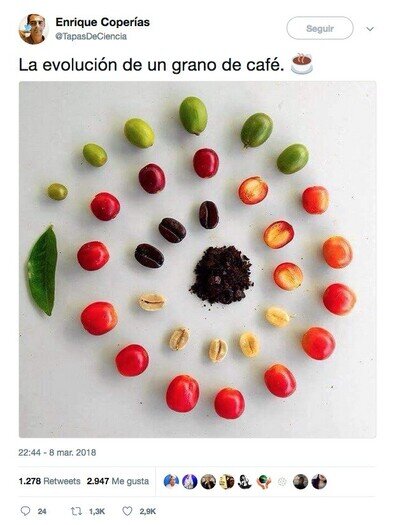Open the @TapasDeCiencia handle link
Viewport: 400px width, 525px height.
click(91, 36)
